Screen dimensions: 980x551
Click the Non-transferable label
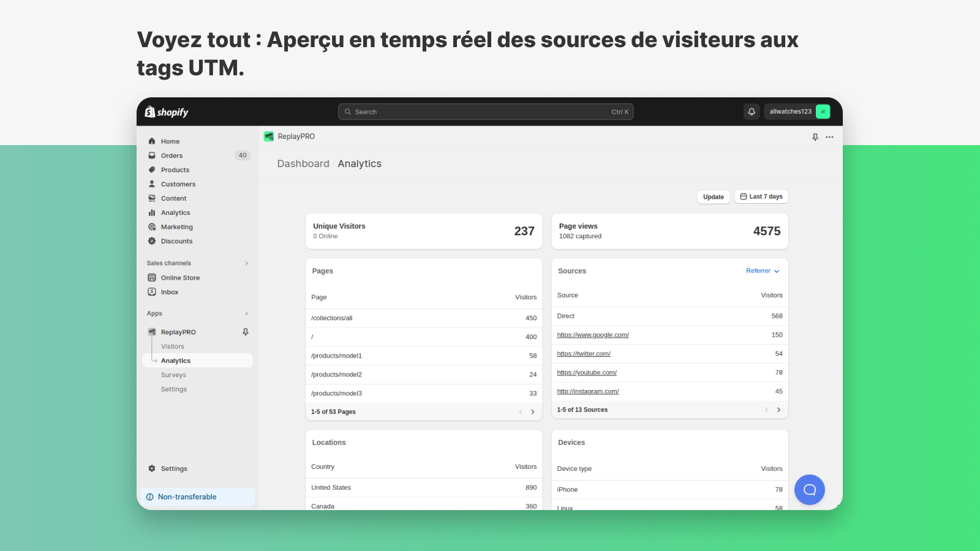(187, 497)
